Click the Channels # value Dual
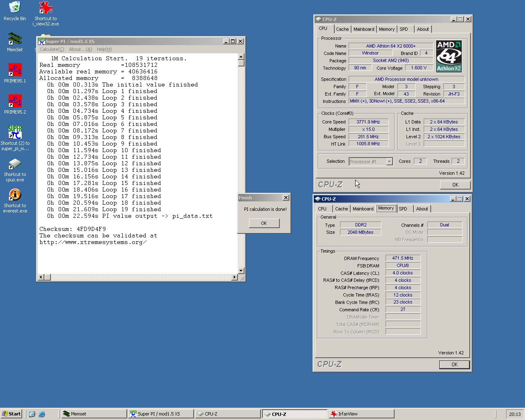Image resolution: width=525 pixels, height=420 pixels. click(x=445, y=225)
